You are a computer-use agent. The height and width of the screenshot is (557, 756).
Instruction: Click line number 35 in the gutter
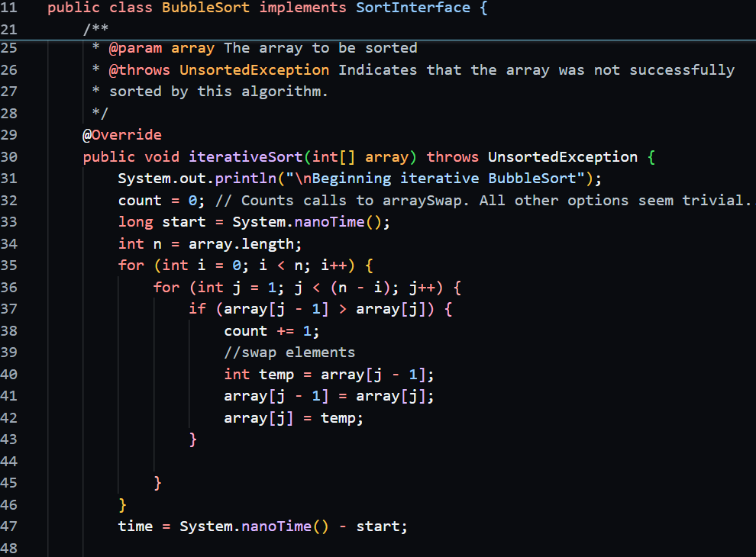(x=9, y=266)
